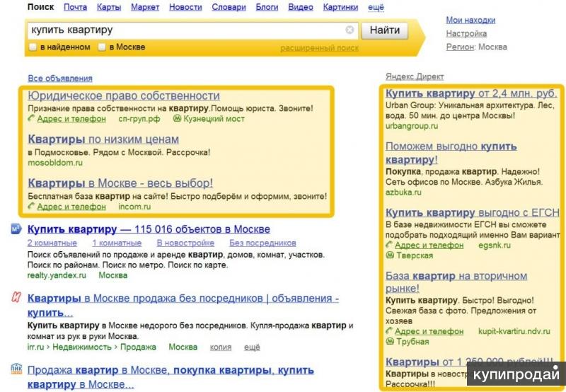
Task: Open 'Поможем выгодно купить квартиру!' ad
Action: click(x=451, y=153)
